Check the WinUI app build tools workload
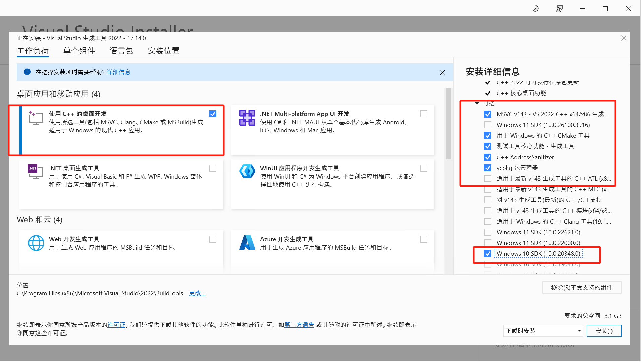Viewport: 641px width, 364px height. click(424, 168)
